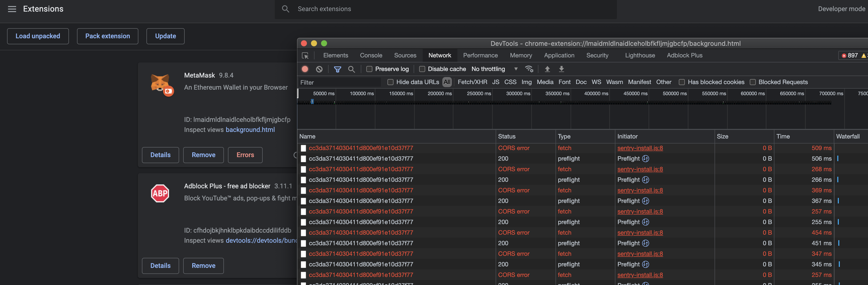868x285 pixels.
Task: Switch to the Elements tab in DevTools
Action: coord(336,55)
